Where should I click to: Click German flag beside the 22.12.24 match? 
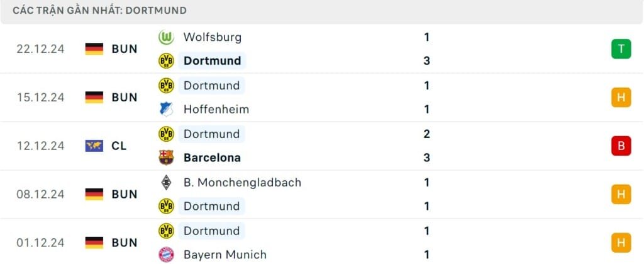click(x=94, y=49)
